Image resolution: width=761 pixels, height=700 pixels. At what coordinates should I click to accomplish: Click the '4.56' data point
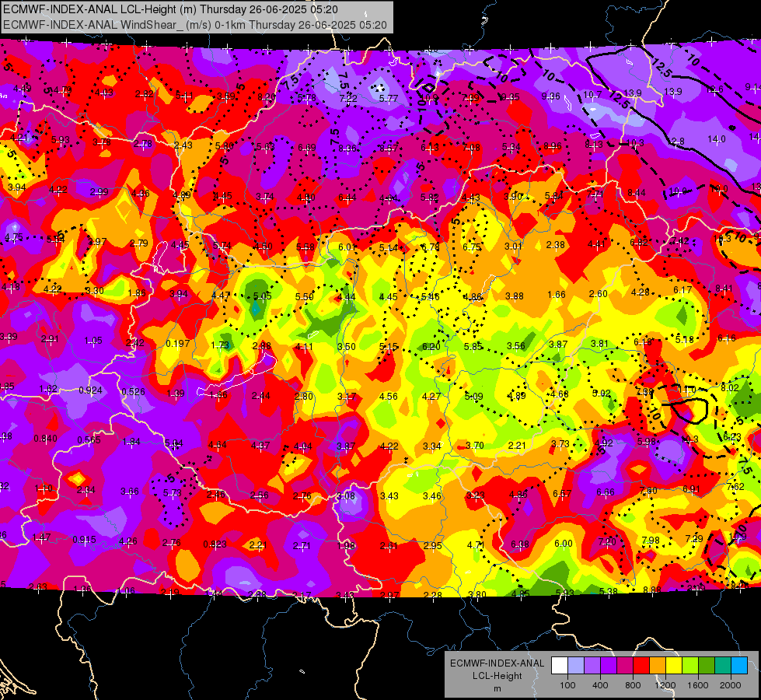tap(388, 397)
